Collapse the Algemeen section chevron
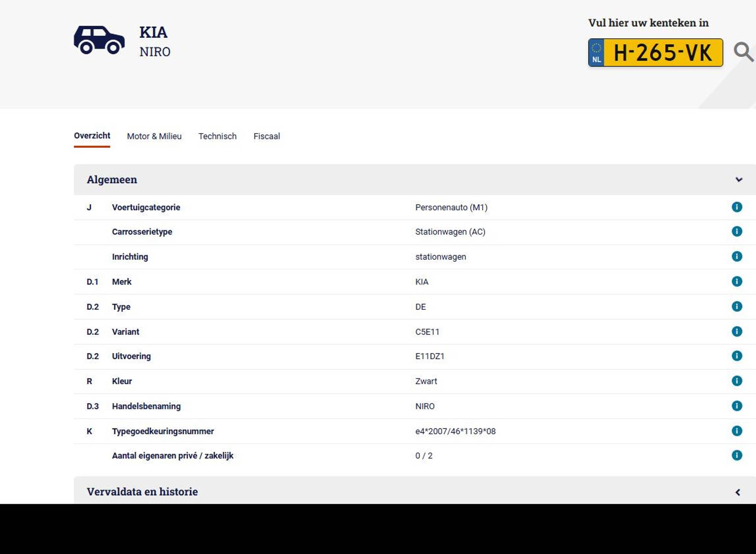Screen dimensions: 756x554 [739, 180]
